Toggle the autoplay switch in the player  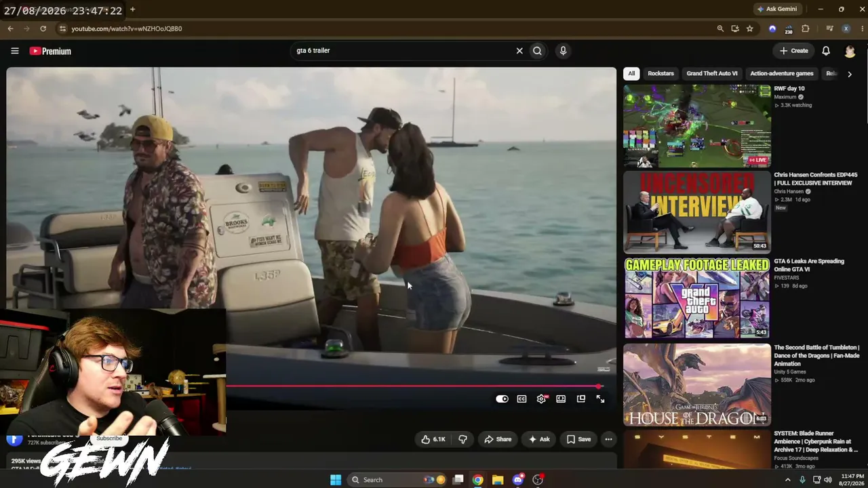tap(502, 399)
